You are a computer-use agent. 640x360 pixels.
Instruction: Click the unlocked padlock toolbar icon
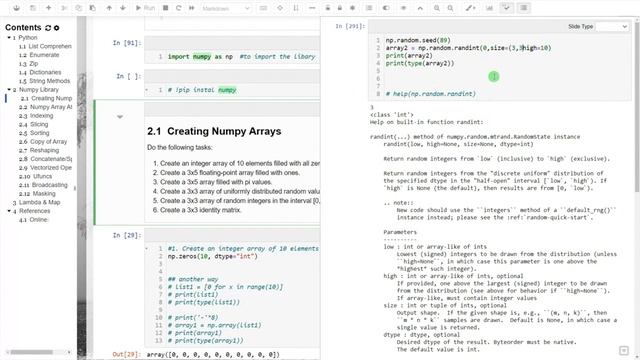click(x=327, y=8)
